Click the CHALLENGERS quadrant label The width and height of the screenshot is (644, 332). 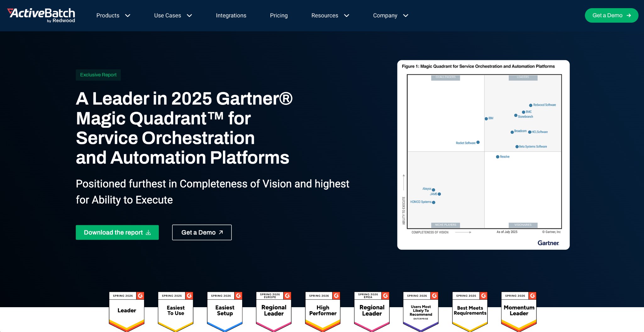[x=446, y=77]
